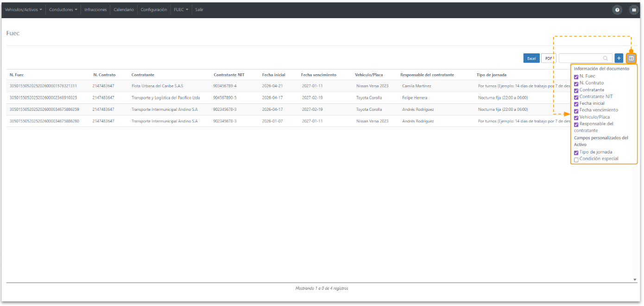Click "Transporte y Logística del Pacífico Ltda"
Image resolution: width=644 pixels, height=306 pixels.
[x=166, y=98]
